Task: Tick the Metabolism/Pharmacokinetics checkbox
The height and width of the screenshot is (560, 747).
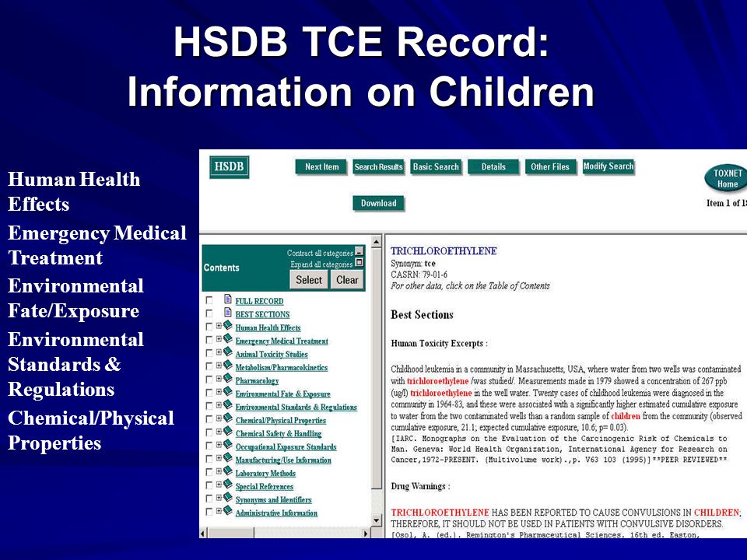Action: tap(209, 366)
